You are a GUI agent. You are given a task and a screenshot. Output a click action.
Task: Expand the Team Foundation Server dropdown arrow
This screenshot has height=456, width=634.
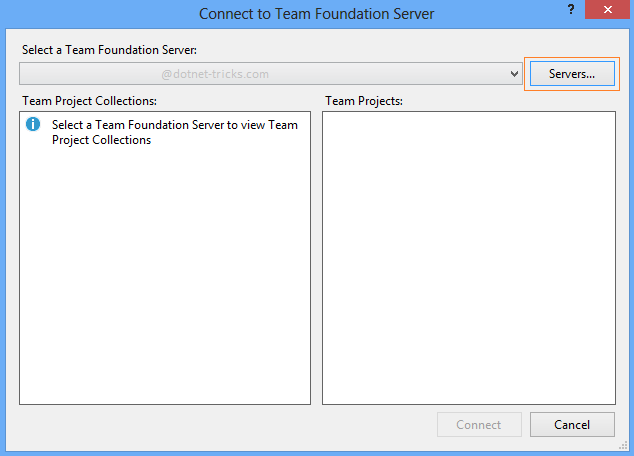[x=514, y=74]
